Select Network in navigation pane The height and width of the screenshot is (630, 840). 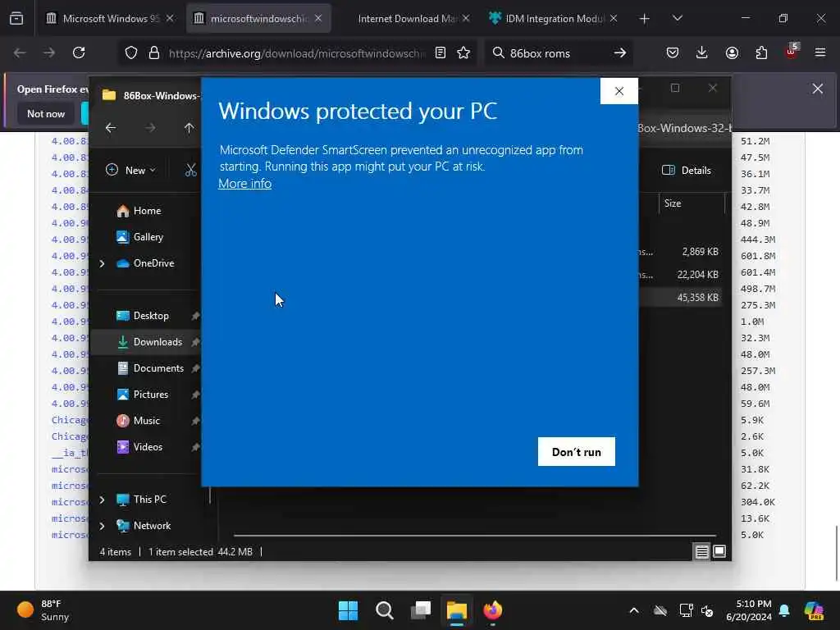pos(144,526)
